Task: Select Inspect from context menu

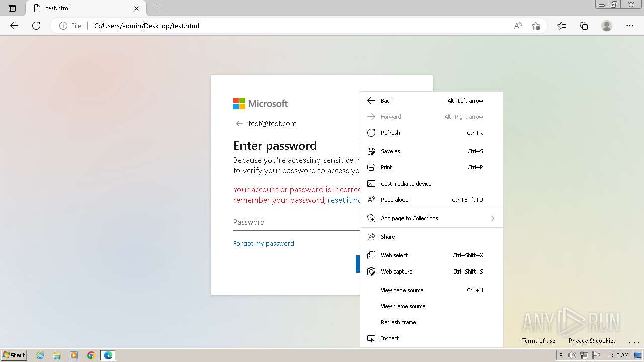Action: tap(432, 338)
